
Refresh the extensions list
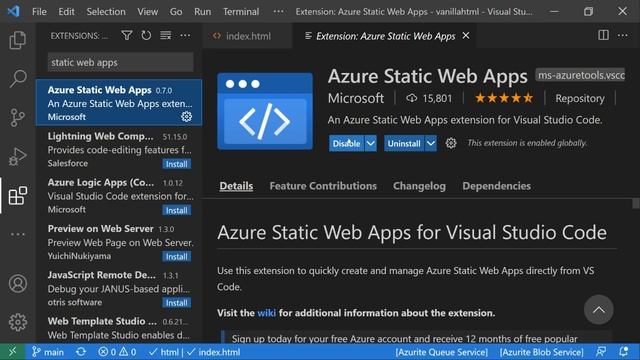click(x=146, y=36)
